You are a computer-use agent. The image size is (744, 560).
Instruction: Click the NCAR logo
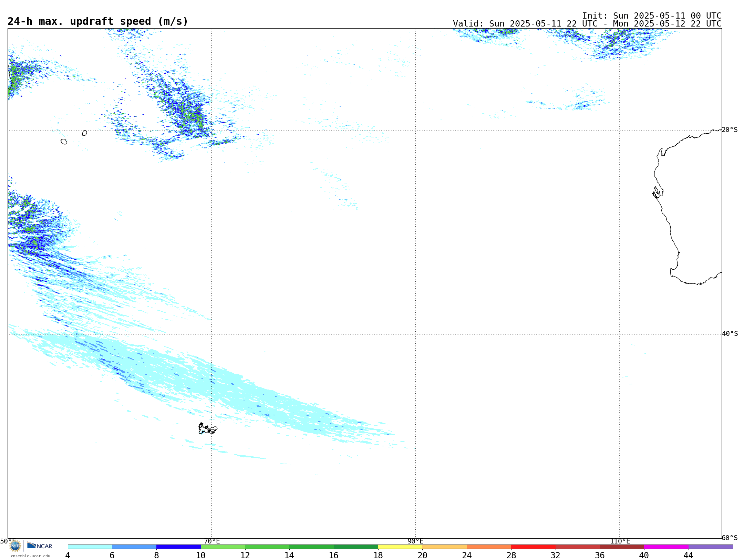point(40,546)
